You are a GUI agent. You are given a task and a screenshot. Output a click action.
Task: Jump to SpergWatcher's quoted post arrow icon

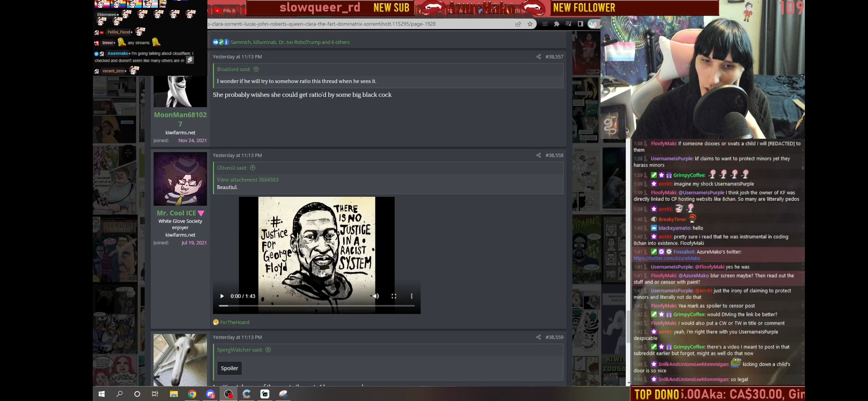(x=268, y=350)
